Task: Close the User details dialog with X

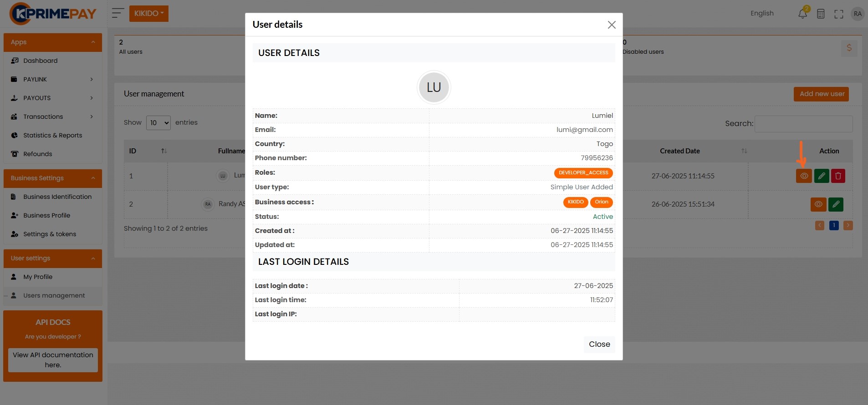Action: click(612, 25)
